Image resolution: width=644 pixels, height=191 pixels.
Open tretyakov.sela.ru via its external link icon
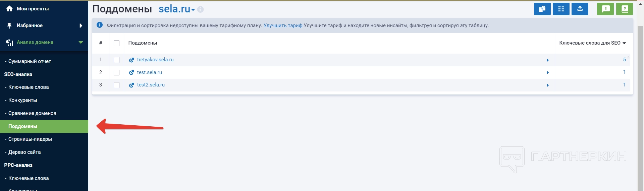pos(131,60)
